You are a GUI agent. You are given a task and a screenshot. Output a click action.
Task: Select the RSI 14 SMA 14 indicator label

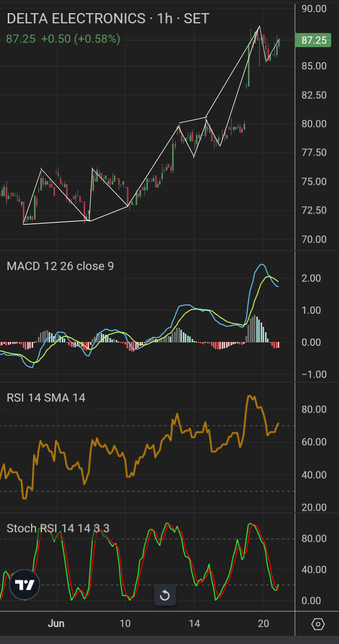pyautogui.click(x=46, y=398)
